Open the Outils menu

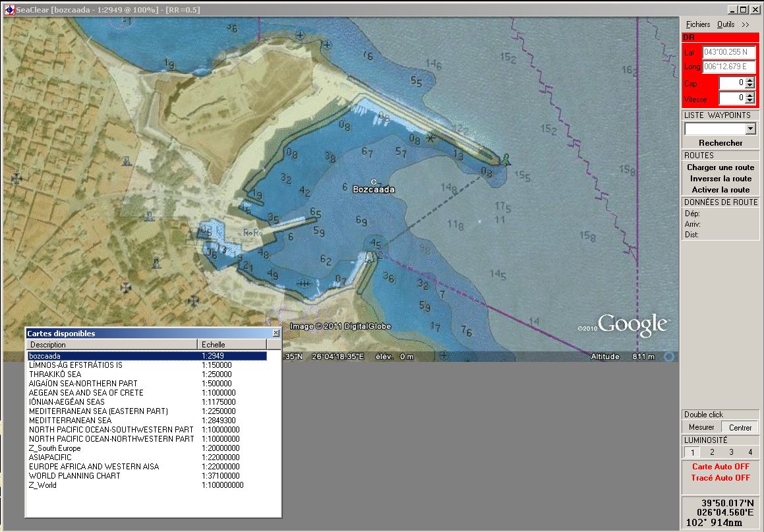726,24
